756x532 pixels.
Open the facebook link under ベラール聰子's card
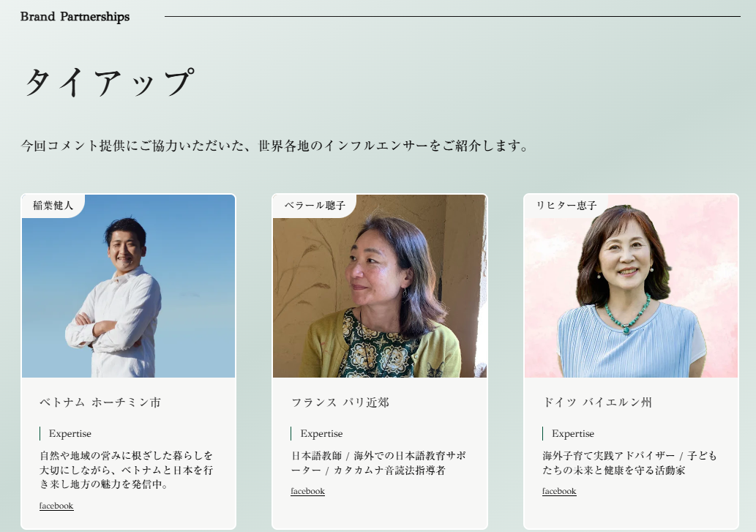[307, 491]
